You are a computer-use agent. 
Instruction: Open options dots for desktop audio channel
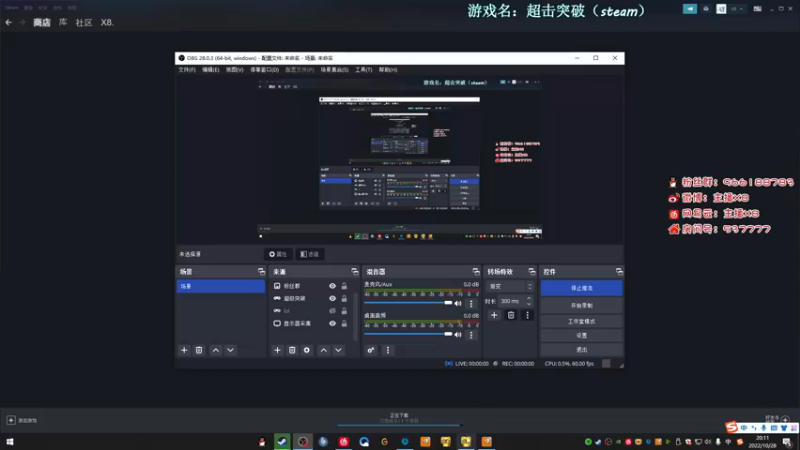tap(471, 335)
